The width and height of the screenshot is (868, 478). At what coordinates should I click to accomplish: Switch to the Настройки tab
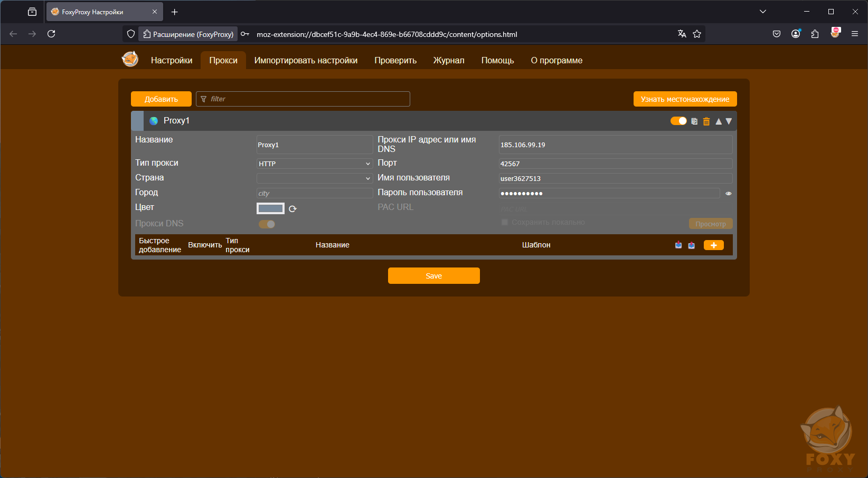pyautogui.click(x=172, y=60)
